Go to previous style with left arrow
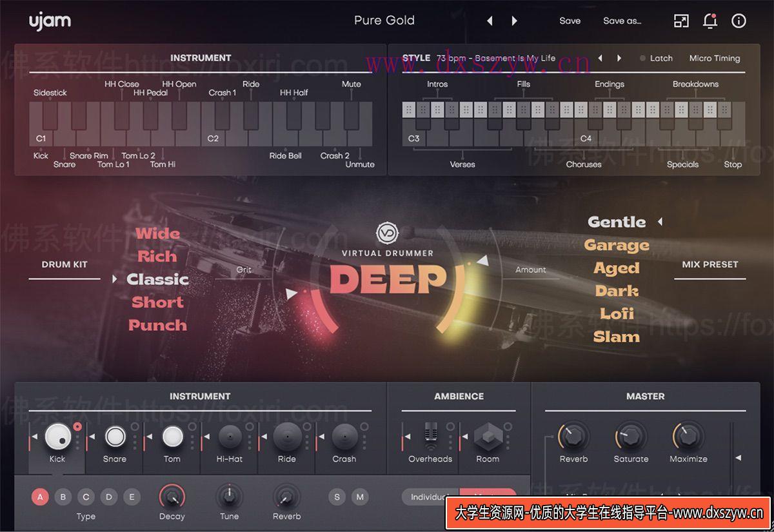 (600, 58)
